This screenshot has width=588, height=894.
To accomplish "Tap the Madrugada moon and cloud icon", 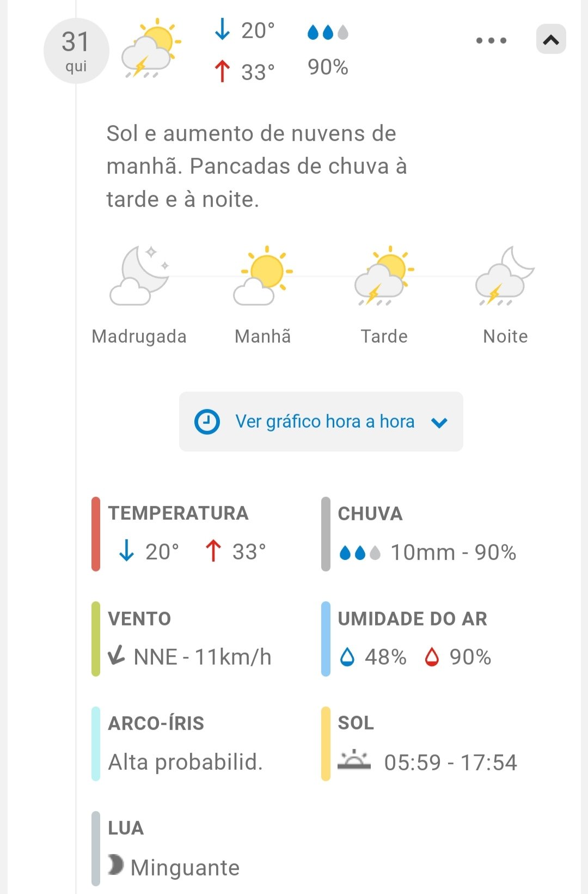I will [140, 276].
